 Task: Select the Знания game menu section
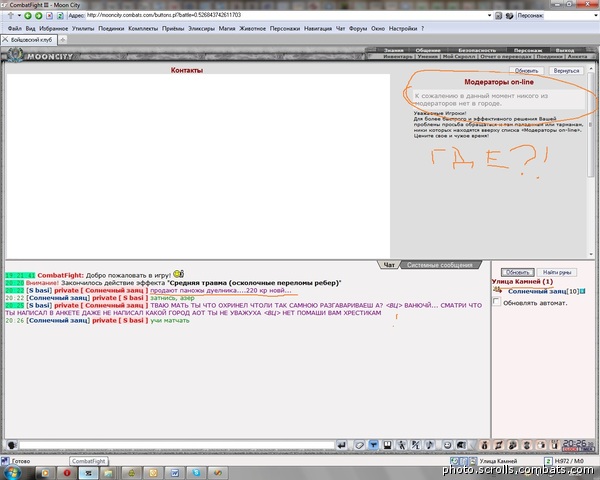tap(393, 50)
